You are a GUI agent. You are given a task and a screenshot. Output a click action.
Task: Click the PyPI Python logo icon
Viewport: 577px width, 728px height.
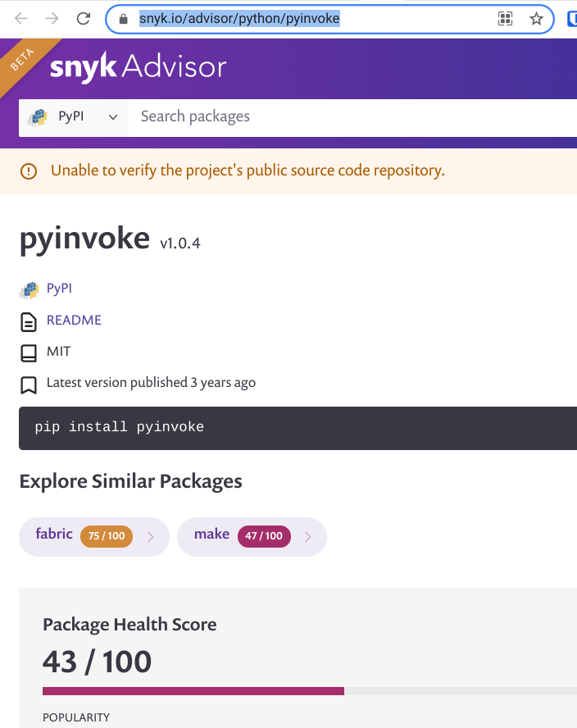[x=29, y=289]
